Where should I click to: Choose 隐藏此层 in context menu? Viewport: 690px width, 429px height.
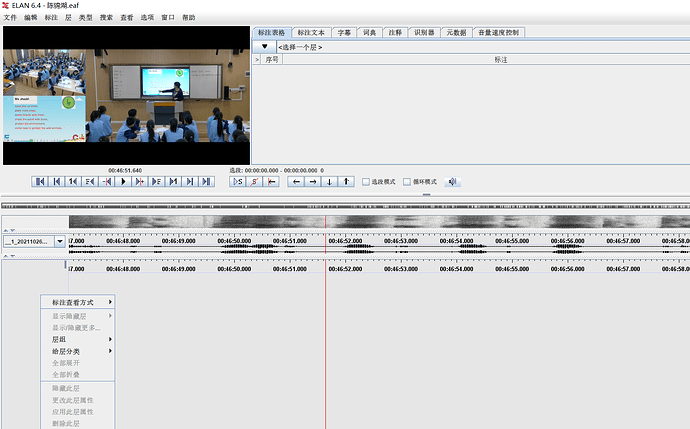(x=78, y=388)
